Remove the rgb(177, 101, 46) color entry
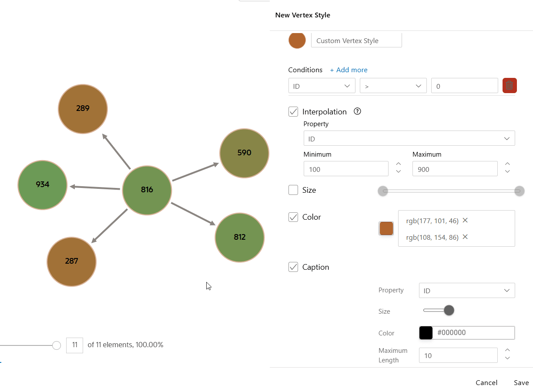533x392 pixels. [465, 220]
